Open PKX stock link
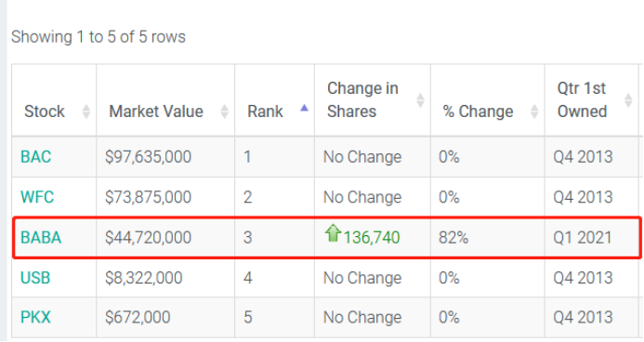The width and height of the screenshot is (644, 342). point(35,317)
